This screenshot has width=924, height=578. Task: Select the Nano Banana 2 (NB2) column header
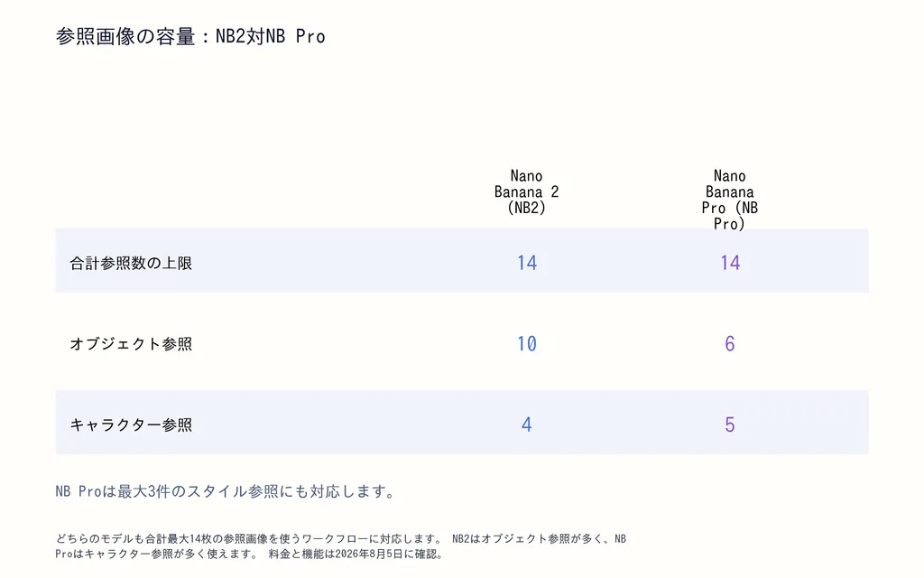(526, 191)
